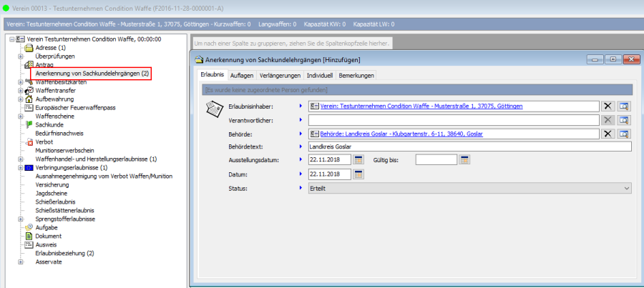Screen dimensions: 644x288
Task: Follow the Verein Testunternehmen Condition Waffe link
Action: [x=421, y=106]
